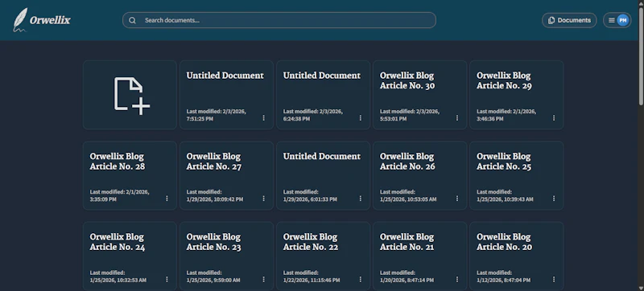644x291 pixels.
Task: Open Orwellix Blog Article No. 28 card
Action: 130,175
